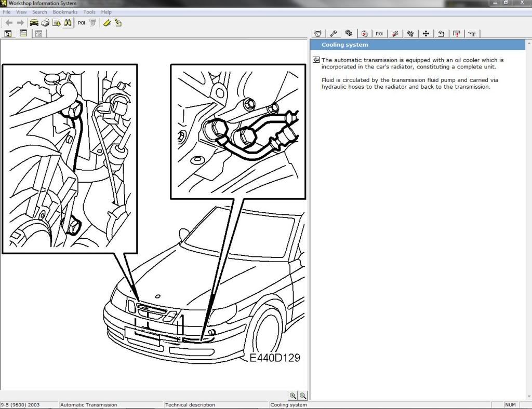The image size is (532, 409).
Task: Click the back-link icon beside description text
Action: [x=316, y=60]
